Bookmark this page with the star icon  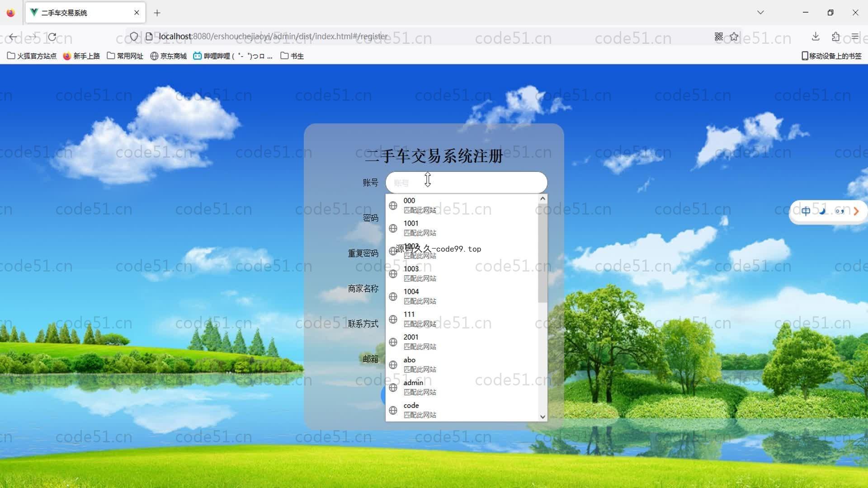pos(734,37)
